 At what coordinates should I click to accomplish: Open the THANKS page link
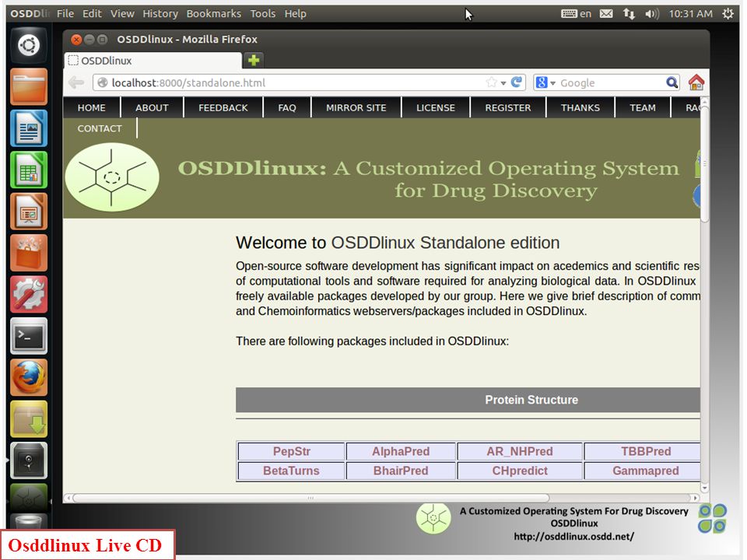pos(580,107)
